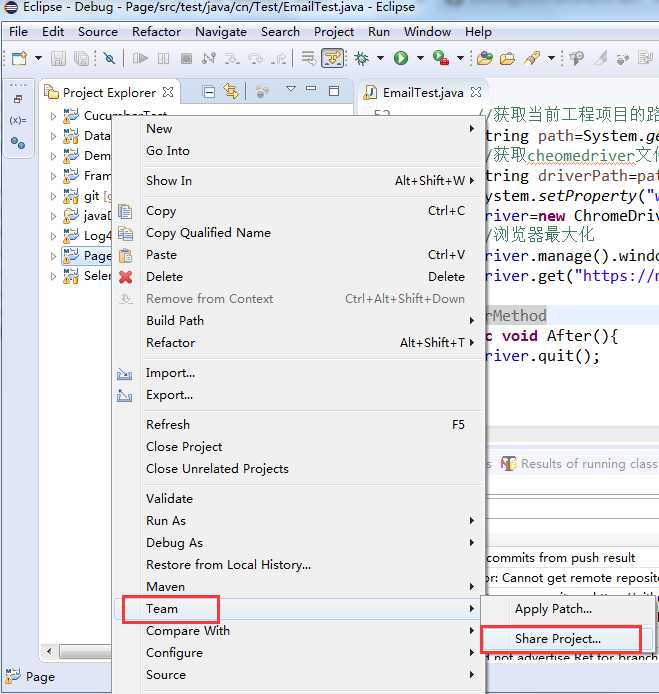Collapse All in Project Explorer
The image size is (659, 694).
tap(208, 92)
